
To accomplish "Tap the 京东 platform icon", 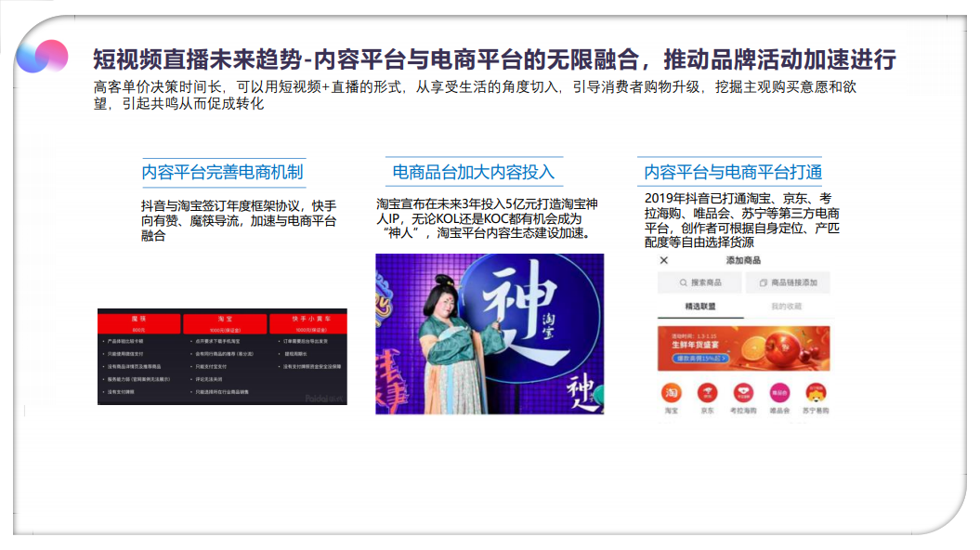I will click(708, 392).
